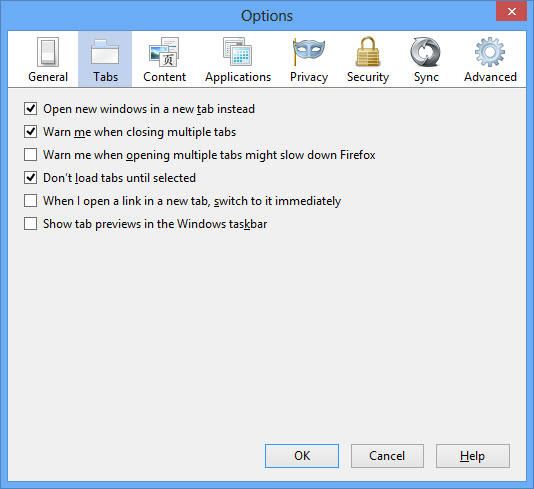The height and width of the screenshot is (489, 534).
Task: Open the Content pictures icon
Action: click(x=164, y=52)
